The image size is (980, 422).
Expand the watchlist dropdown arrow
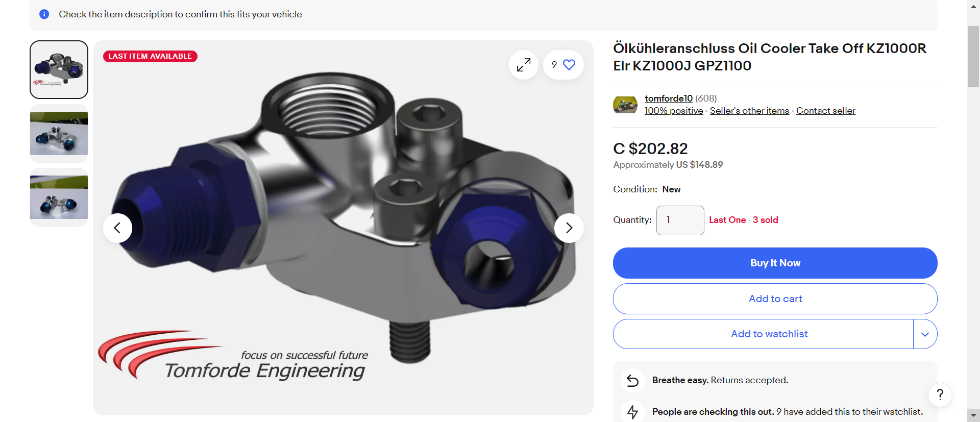tap(925, 334)
